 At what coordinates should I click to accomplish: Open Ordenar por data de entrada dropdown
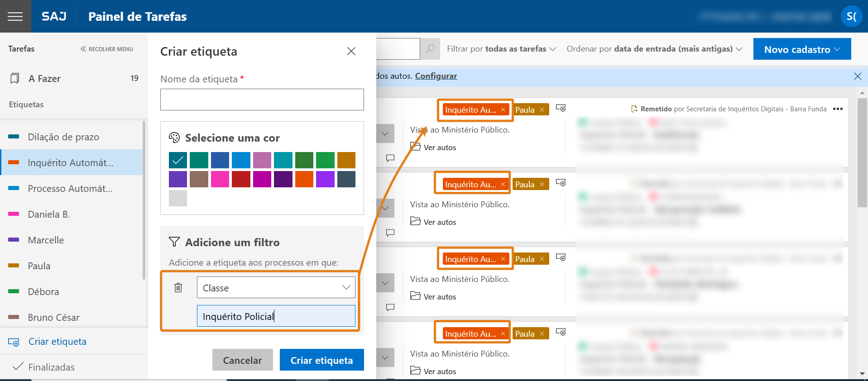[x=654, y=49]
